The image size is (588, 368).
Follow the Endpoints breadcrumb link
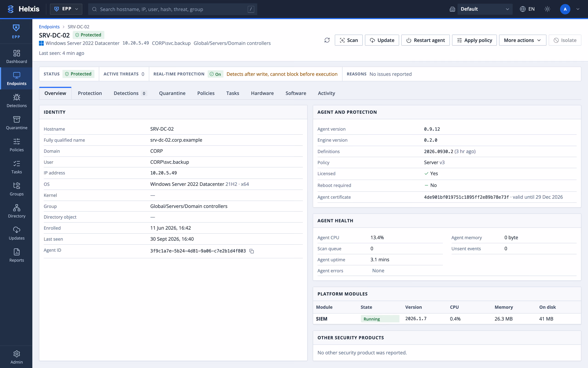pyautogui.click(x=49, y=26)
